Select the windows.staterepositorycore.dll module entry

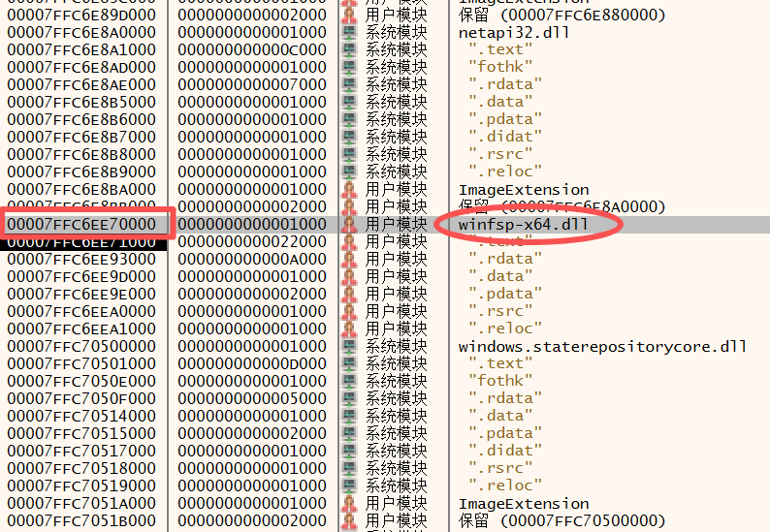[602, 347]
